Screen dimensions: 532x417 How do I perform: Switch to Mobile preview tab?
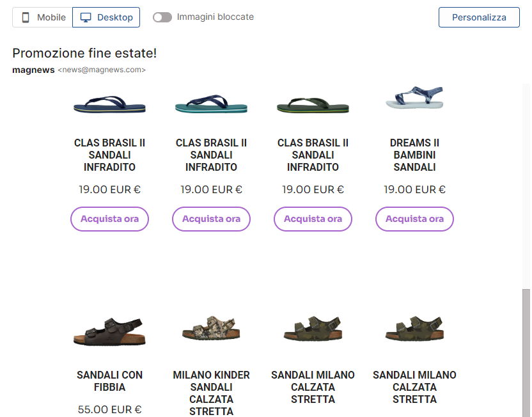pyautogui.click(x=43, y=17)
